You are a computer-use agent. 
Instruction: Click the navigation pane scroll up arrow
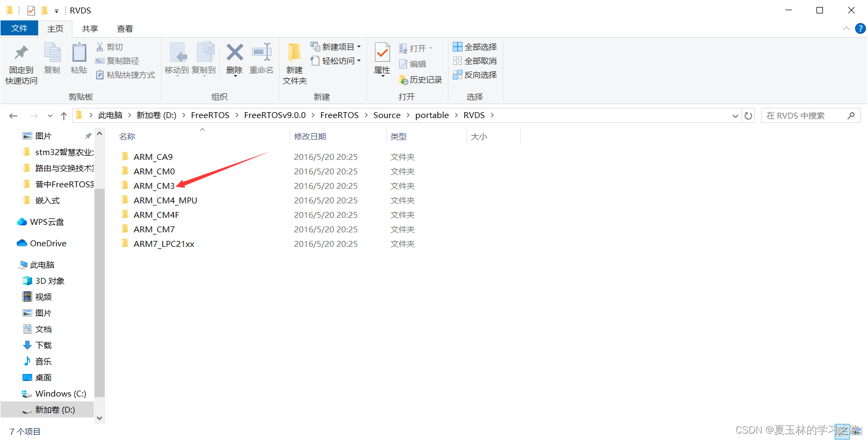tap(99, 134)
